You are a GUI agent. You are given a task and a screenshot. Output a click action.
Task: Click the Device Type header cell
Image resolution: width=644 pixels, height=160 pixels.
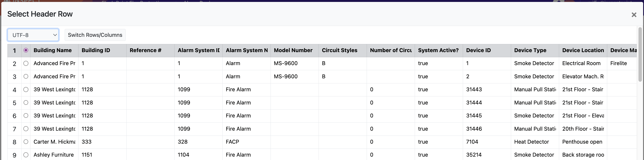tap(535, 50)
